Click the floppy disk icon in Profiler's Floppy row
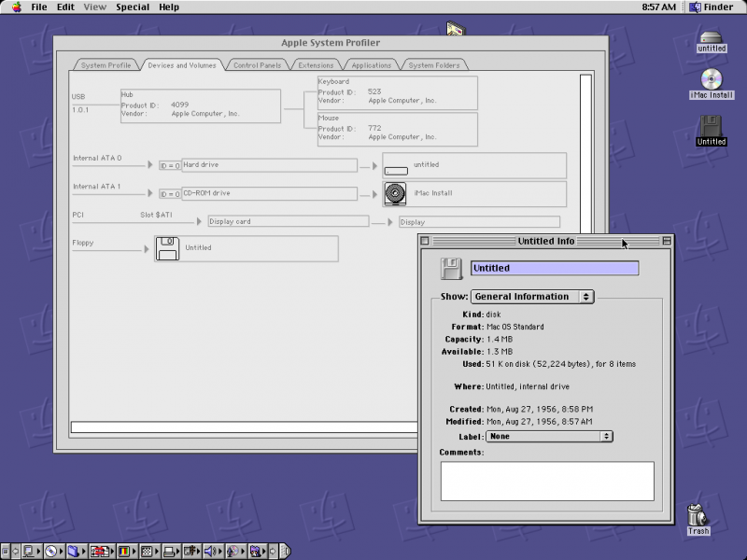The image size is (747, 560). (167, 248)
